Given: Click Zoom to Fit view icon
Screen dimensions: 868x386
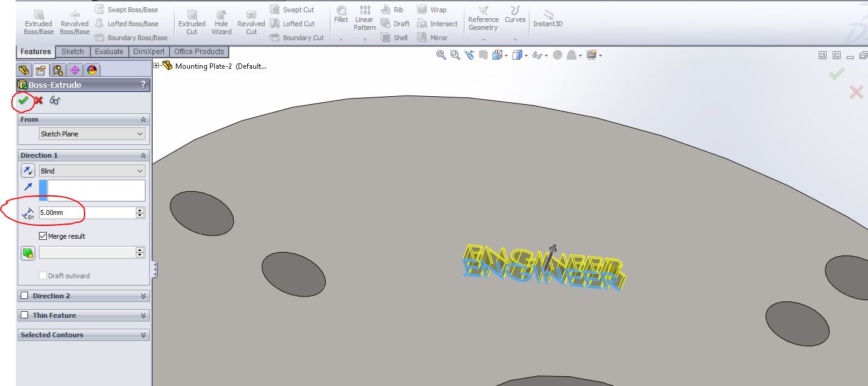Looking at the screenshot, I should point(441,55).
